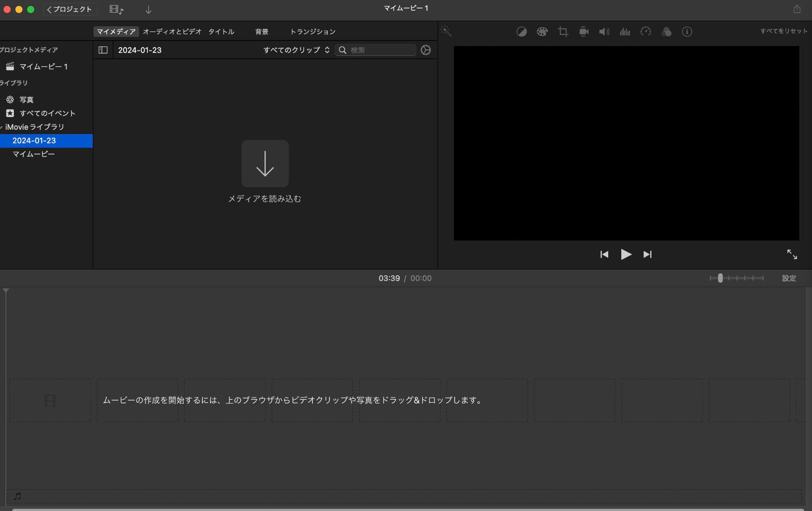Viewport: 812px width, 511px height.
Task: Open color correction palette tool
Action: point(542,32)
